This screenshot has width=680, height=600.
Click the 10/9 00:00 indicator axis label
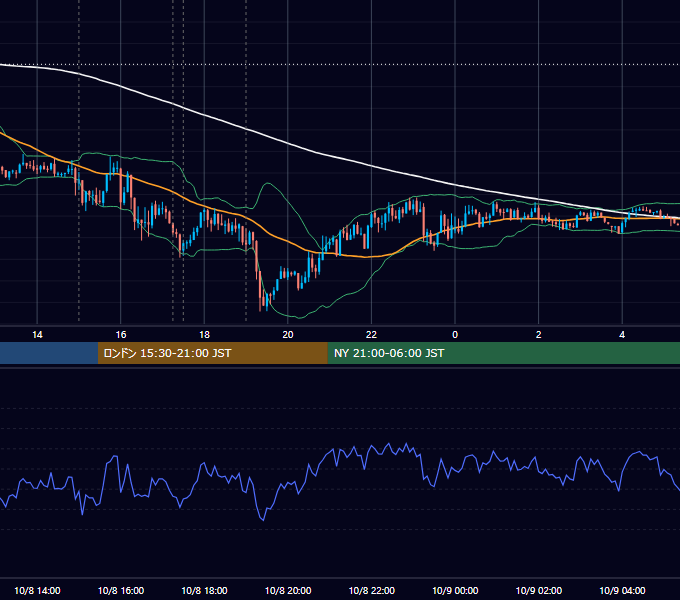[455, 590]
